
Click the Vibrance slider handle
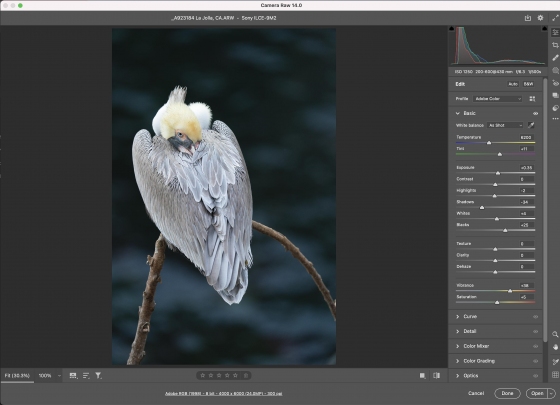pyautogui.click(x=510, y=291)
